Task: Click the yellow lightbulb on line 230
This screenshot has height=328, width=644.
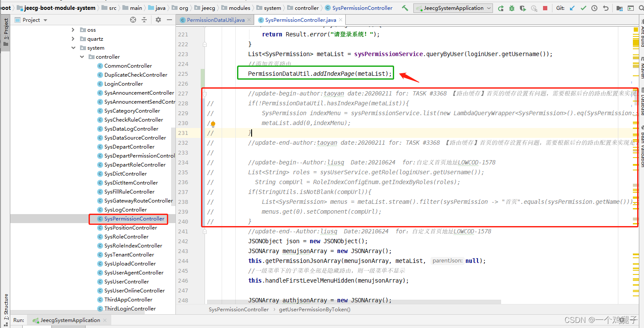Action: (x=213, y=124)
